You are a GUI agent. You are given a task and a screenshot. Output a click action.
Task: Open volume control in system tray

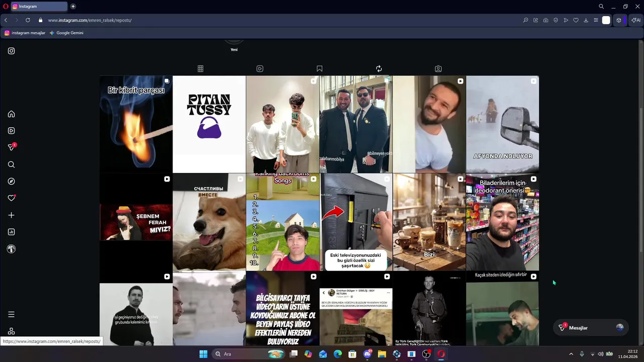(600, 354)
